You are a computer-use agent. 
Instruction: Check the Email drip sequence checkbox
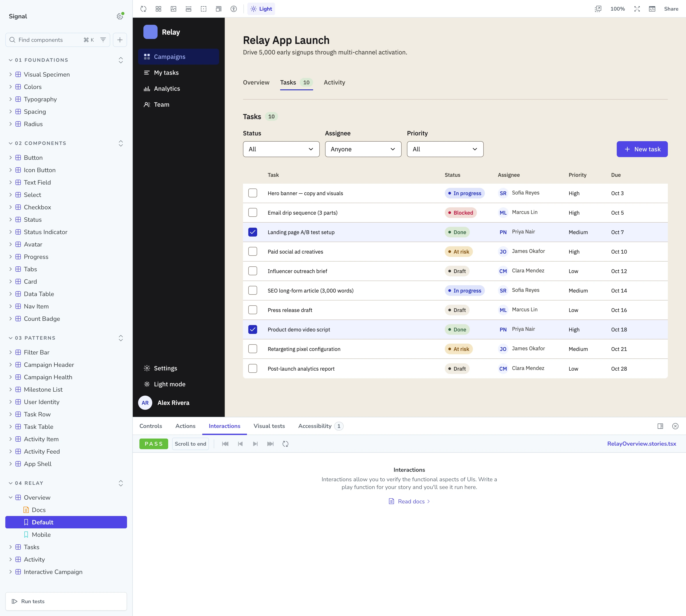pos(252,213)
